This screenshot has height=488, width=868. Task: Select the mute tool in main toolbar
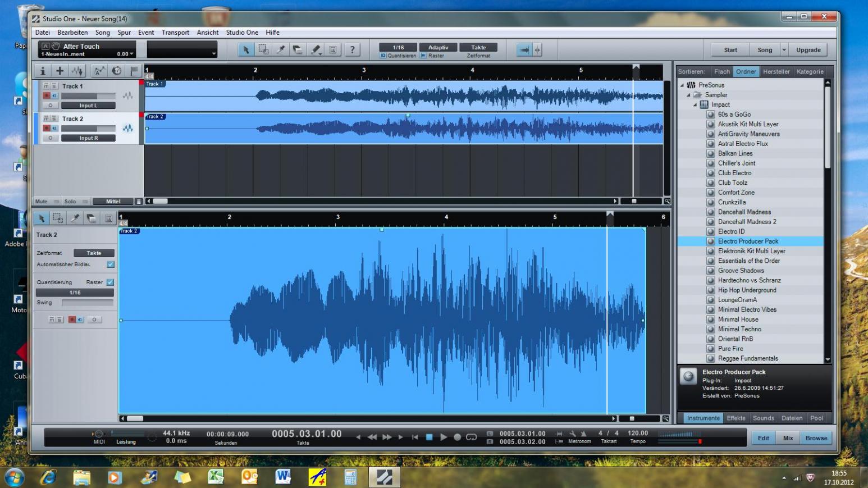[333, 50]
